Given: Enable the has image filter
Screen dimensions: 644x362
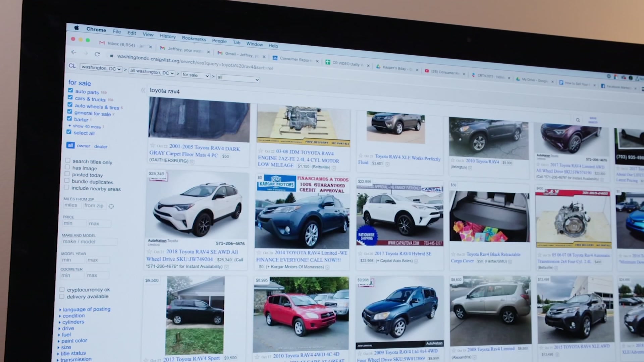Looking at the screenshot, I should tap(67, 167).
